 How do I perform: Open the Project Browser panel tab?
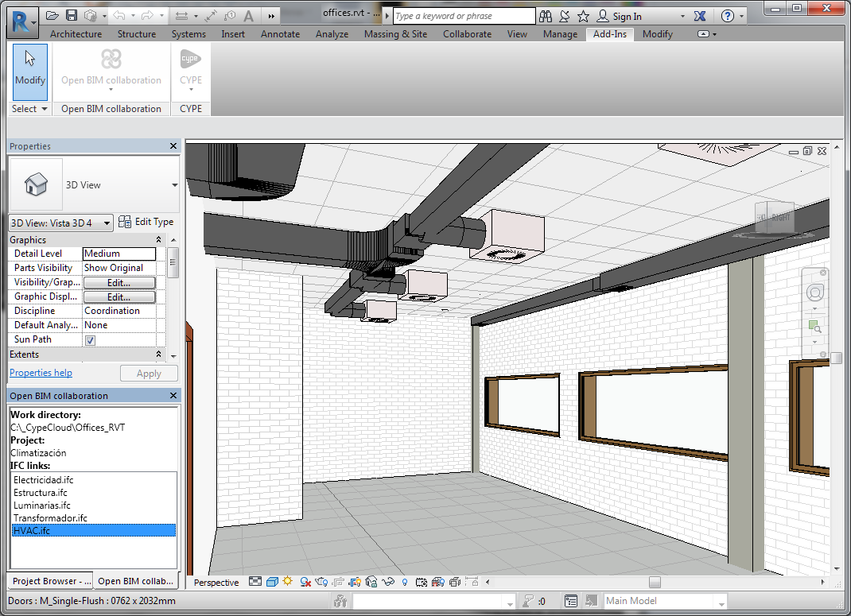point(51,581)
